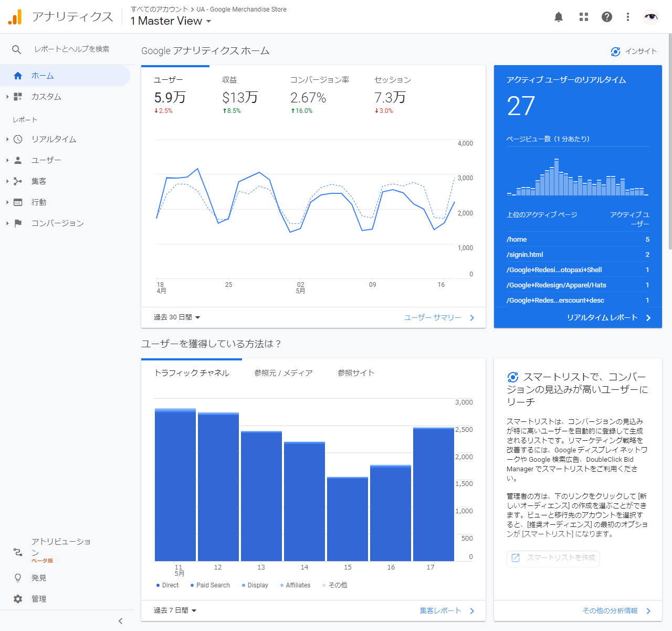Click the Google Analytics logo

pos(15,17)
